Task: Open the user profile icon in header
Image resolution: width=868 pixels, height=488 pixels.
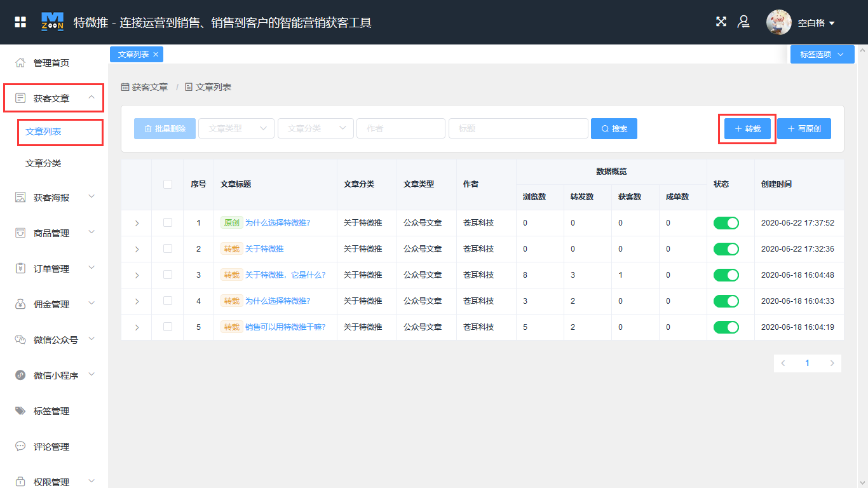Action: click(743, 22)
